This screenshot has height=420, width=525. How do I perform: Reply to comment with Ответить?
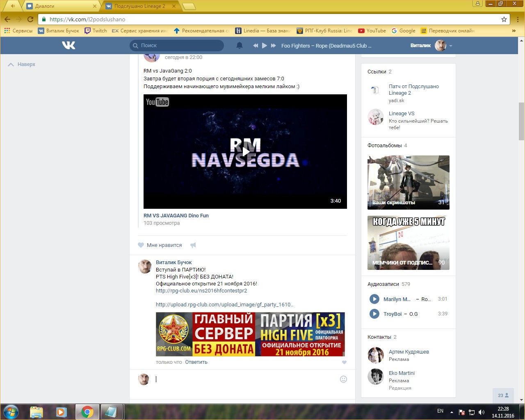pos(196,362)
